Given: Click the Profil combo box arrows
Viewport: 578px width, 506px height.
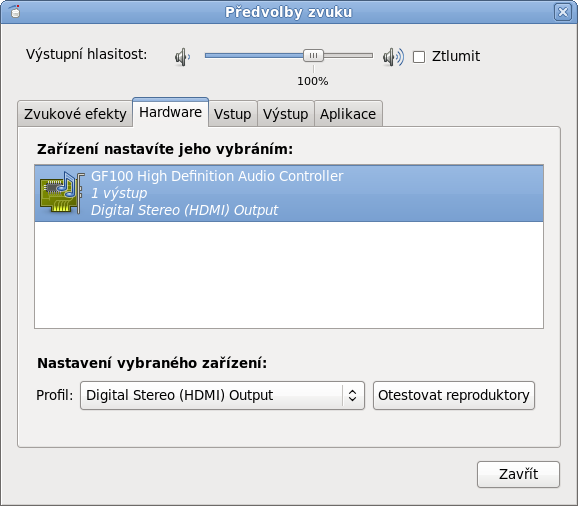Looking at the screenshot, I should tap(352, 395).
